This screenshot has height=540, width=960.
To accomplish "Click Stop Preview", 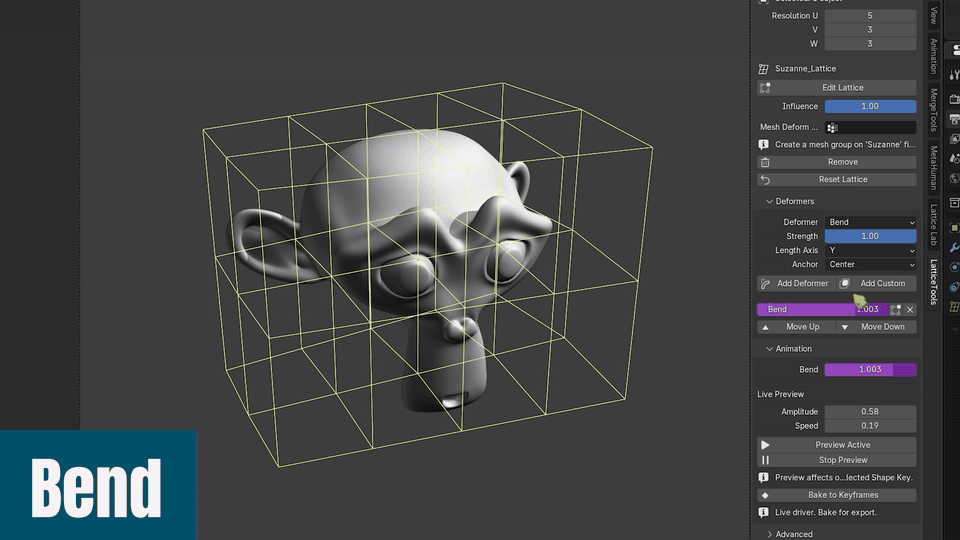I will coord(837,460).
